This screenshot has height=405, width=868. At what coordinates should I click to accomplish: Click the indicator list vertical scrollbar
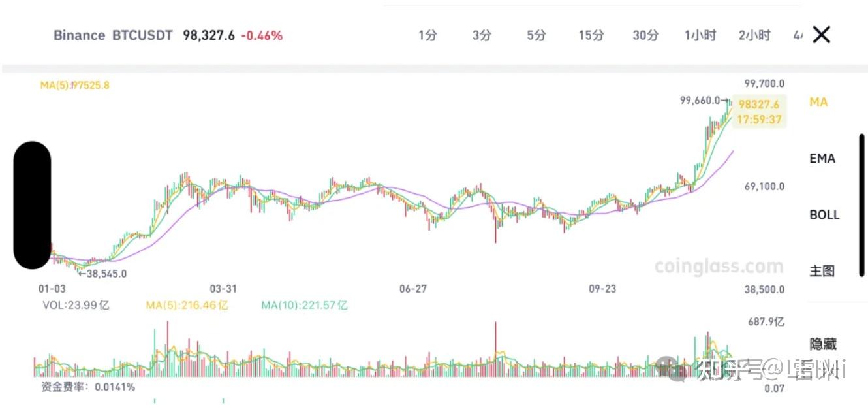click(x=861, y=205)
